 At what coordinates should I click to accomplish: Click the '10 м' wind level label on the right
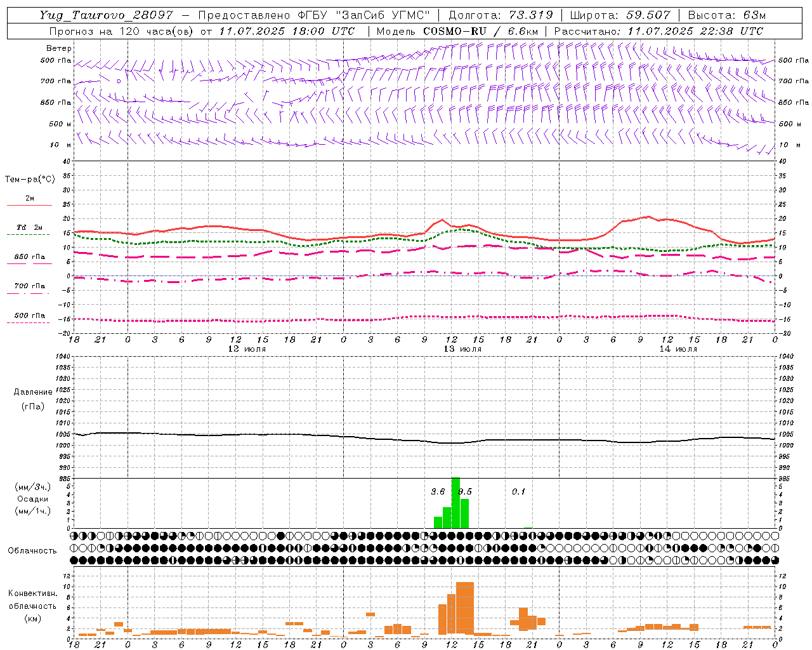pyautogui.click(x=790, y=145)
